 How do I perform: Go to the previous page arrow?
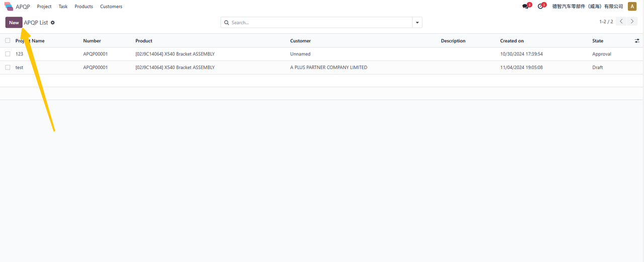click(x=621, y=22)
